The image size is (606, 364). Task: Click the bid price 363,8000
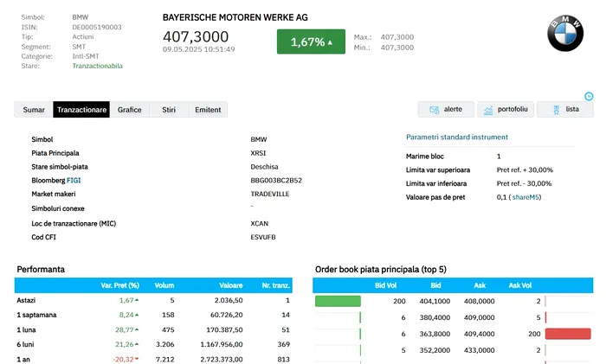coord(435,334)
